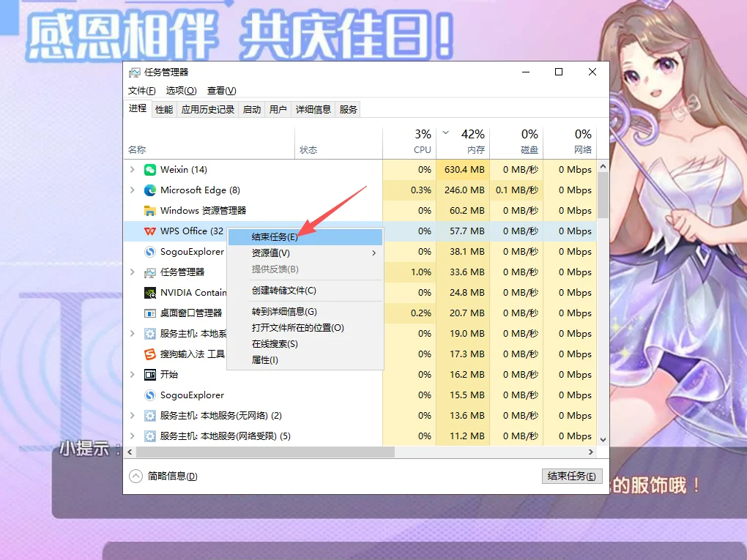Open the 资源值(V) submenu arrow

(374, 253)
